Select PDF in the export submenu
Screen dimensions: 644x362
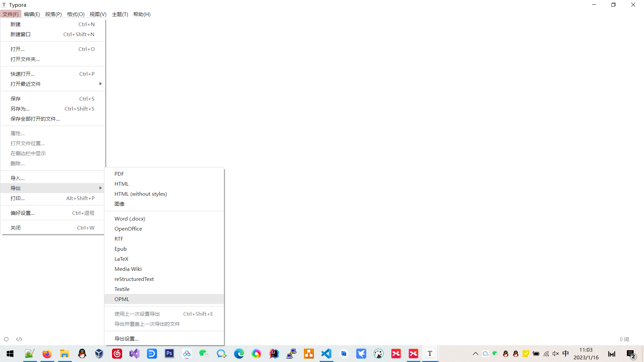[119, 174]
